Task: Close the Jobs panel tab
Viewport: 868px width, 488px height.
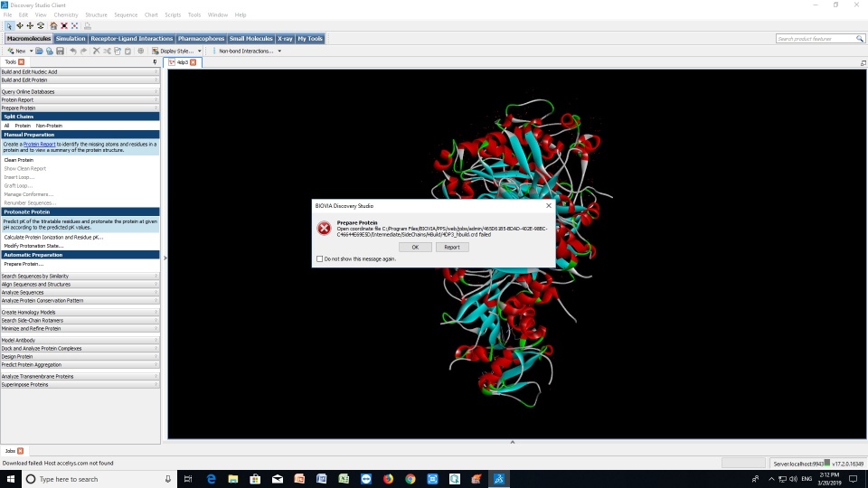Action: point(21,451)
